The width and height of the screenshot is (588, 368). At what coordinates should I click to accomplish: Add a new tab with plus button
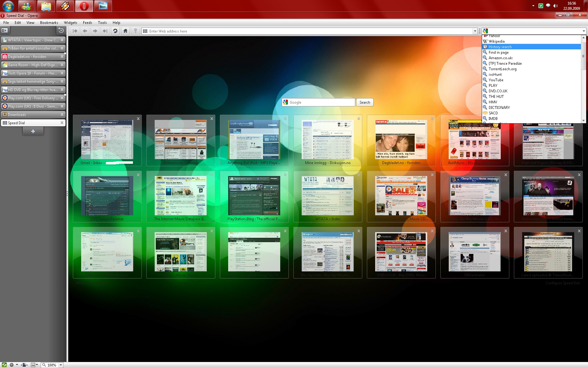(33, 131)
